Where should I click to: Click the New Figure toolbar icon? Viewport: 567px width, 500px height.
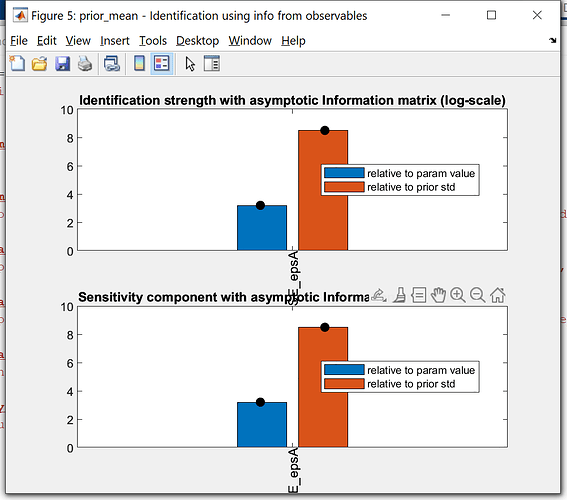click(17, 64)
